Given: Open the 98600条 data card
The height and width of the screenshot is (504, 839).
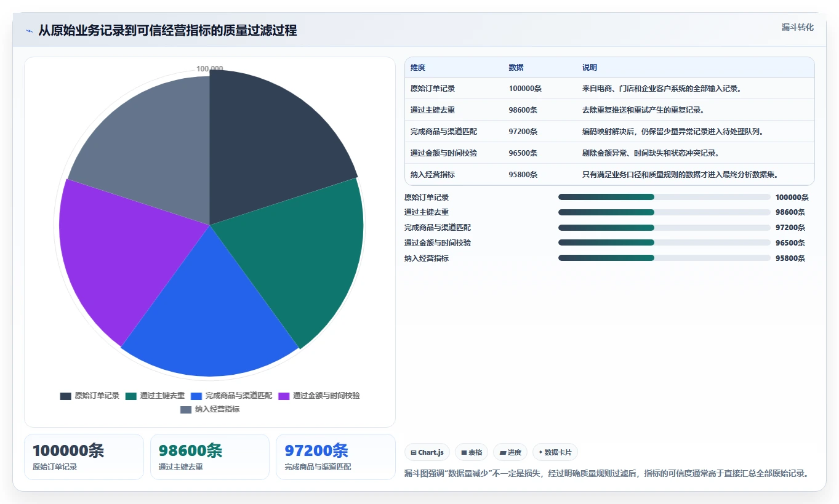Looking at the screenshot, I should coord(210,457).
